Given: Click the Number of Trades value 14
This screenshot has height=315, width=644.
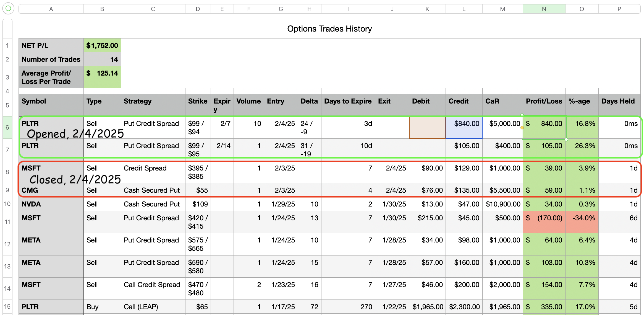Looking at the screenshot, I should [102, 59].
